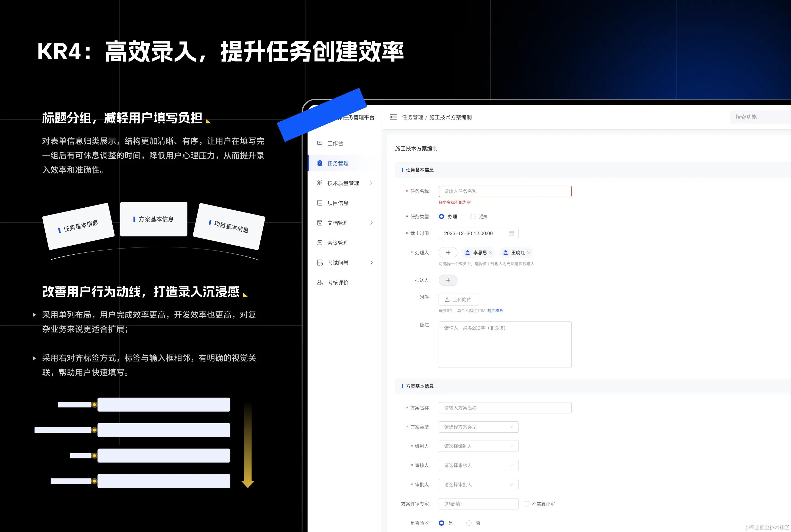
Task: Open the 附件模板 link
Action: pyautogui.click(x=495, y=311)
